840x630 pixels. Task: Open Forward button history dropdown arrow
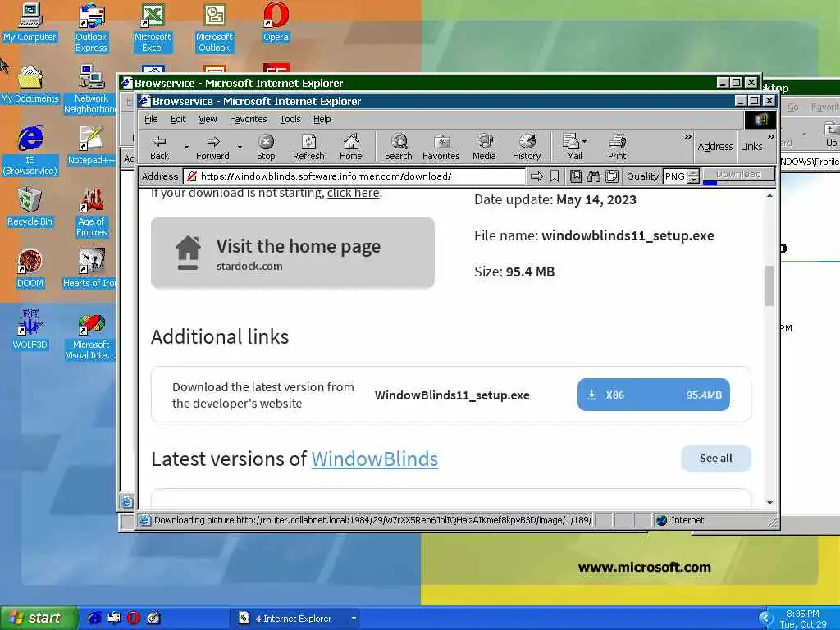pos(240,147)
